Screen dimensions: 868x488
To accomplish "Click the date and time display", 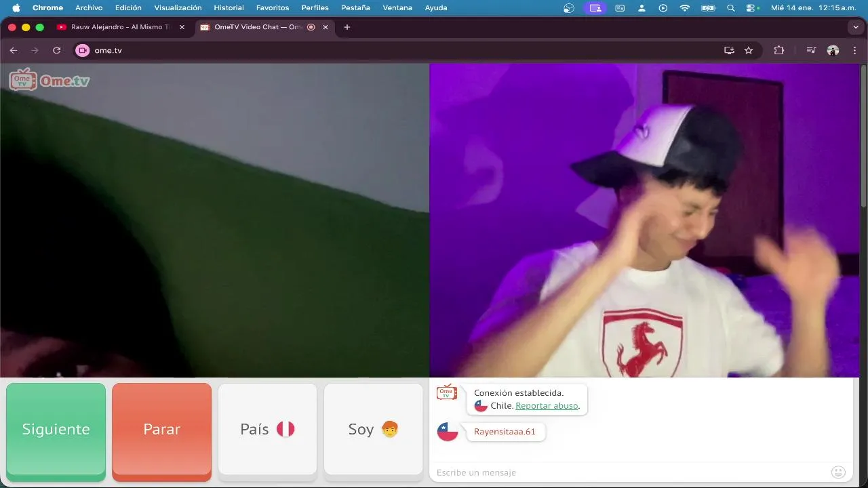I will [x=813, y=8].
